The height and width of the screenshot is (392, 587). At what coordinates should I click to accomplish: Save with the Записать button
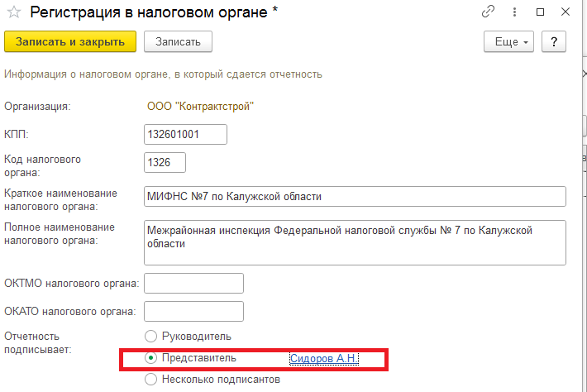pos(179,41)
